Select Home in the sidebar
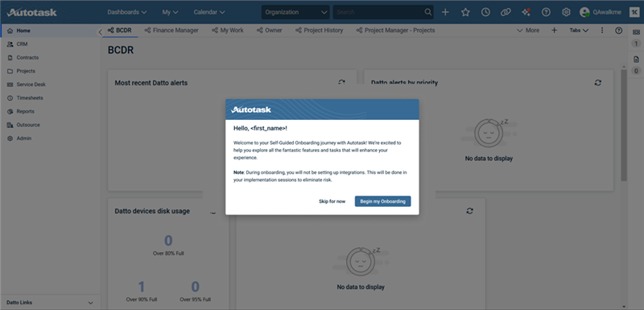Screen dimensions: 644x310 click(x=50, y=31)
